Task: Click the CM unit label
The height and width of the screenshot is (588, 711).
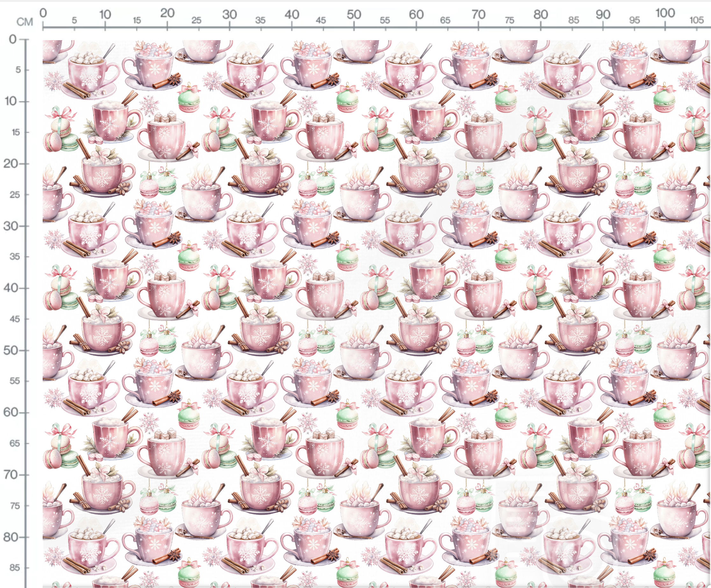Action: 25,22
